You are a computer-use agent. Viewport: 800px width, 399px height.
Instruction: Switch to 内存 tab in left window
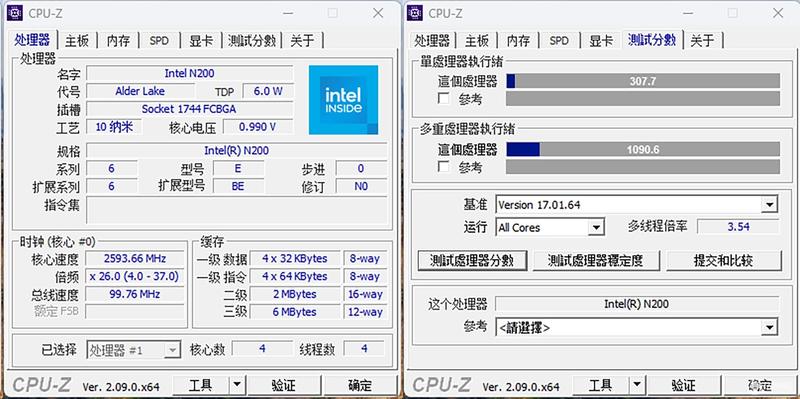(x=118, y=41)
